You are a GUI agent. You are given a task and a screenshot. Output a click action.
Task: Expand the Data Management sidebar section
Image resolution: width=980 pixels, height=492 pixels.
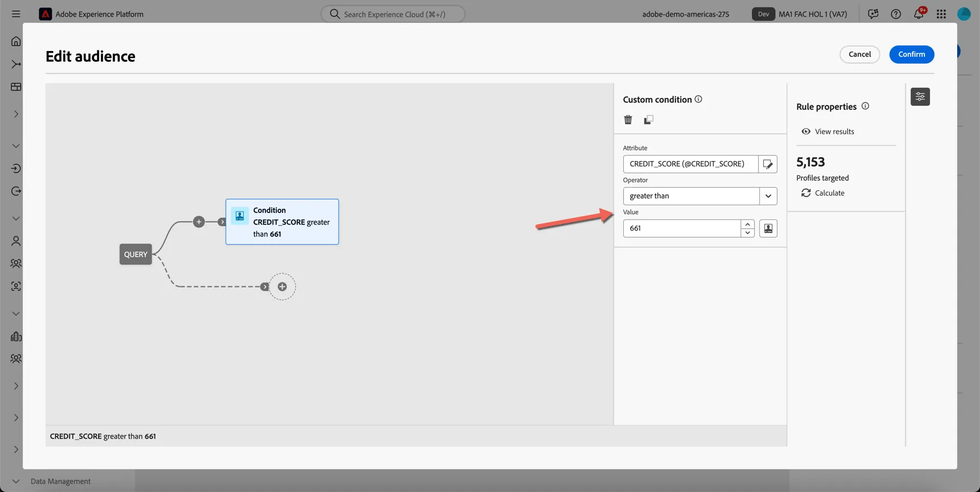(x=16, y=481)
